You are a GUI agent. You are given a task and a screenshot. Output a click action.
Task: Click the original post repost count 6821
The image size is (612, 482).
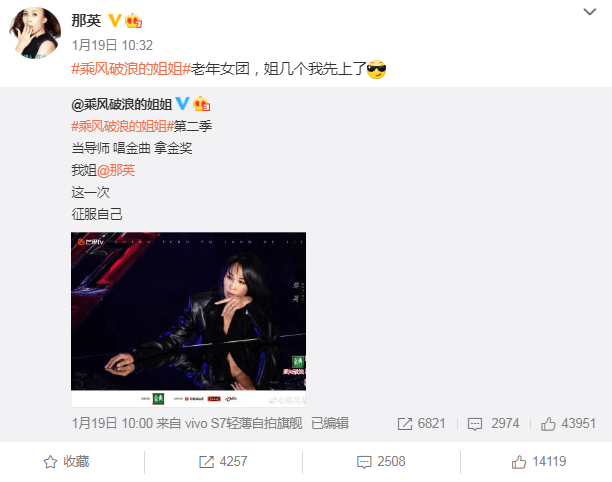[422, 423]
